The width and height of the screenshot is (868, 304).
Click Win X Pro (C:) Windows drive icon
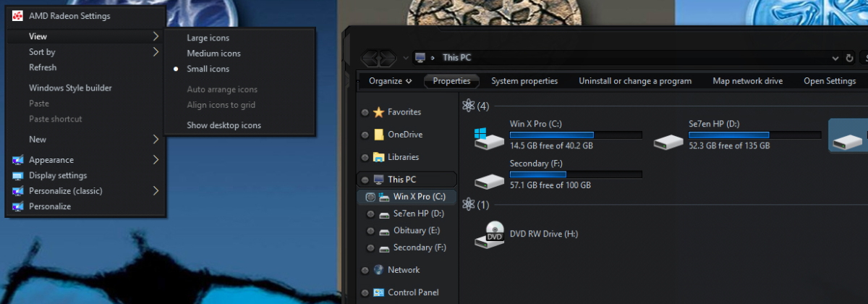pyautogui.click(x=489, y=138)
